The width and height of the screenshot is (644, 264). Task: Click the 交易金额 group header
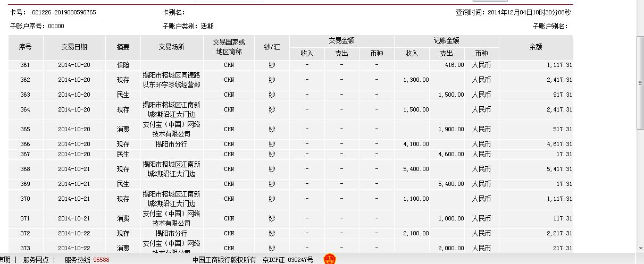[342, 40]
